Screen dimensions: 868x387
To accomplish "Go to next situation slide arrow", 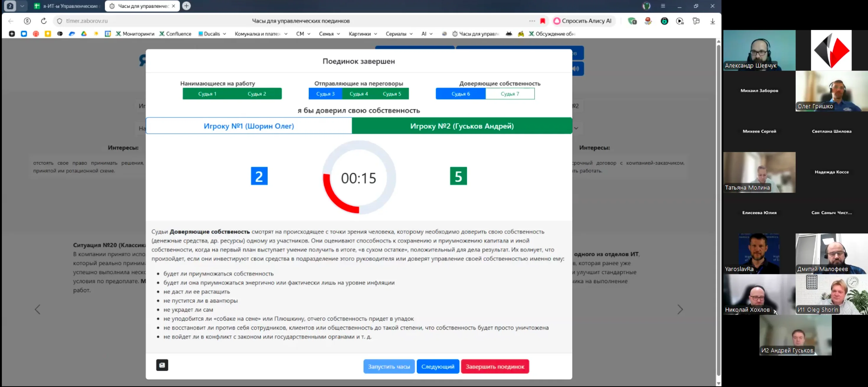I will coord(680,309).
